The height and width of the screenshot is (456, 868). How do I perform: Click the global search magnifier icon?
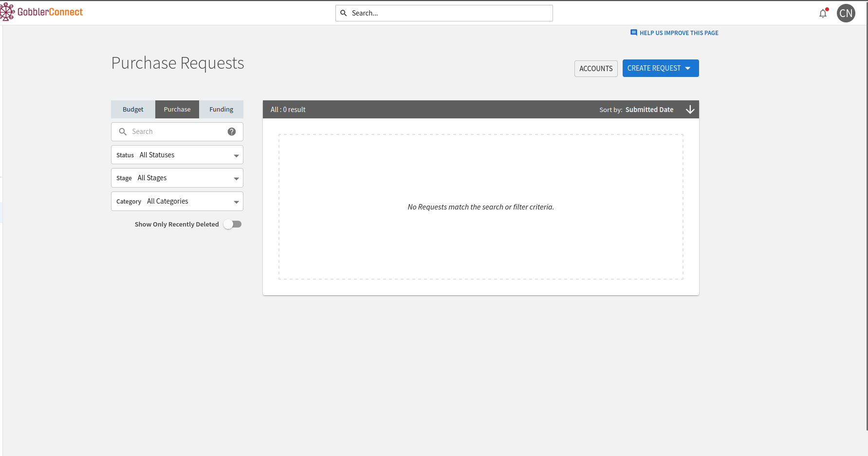point(343,13)
